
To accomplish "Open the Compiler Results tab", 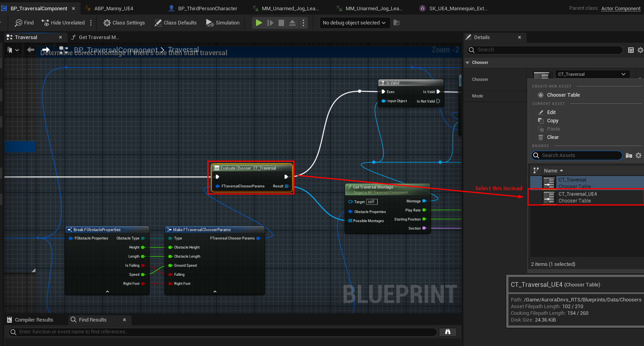I will (x=30, y=320).
